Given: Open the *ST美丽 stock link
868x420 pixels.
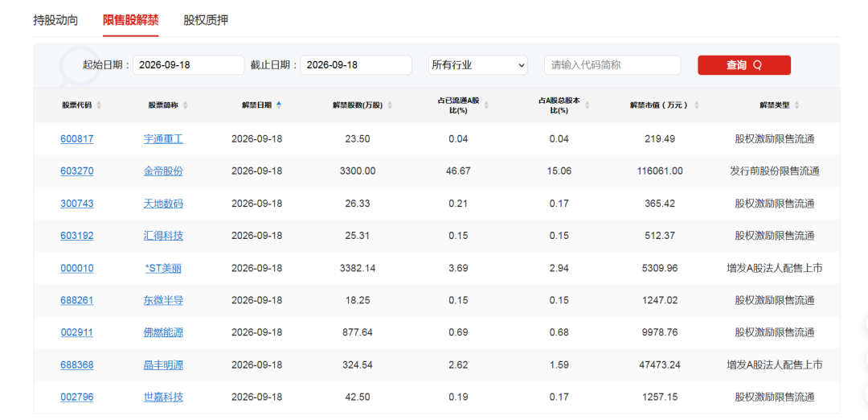Looking at the screenshot, I should (x=163, y=269).
